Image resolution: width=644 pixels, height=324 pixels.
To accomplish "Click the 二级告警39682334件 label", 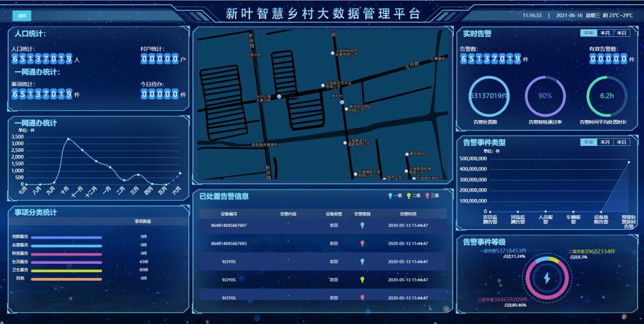I will click(592, 251).
